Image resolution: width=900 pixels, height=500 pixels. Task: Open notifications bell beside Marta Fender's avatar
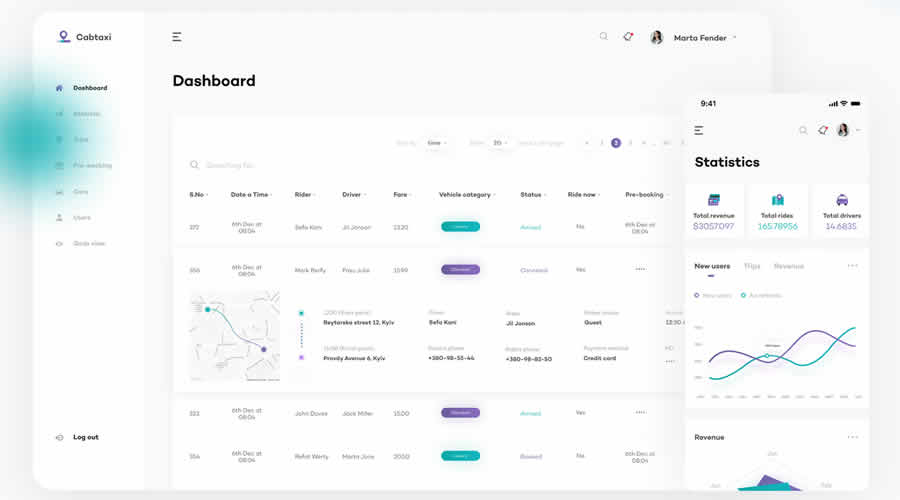coord(628,37)
